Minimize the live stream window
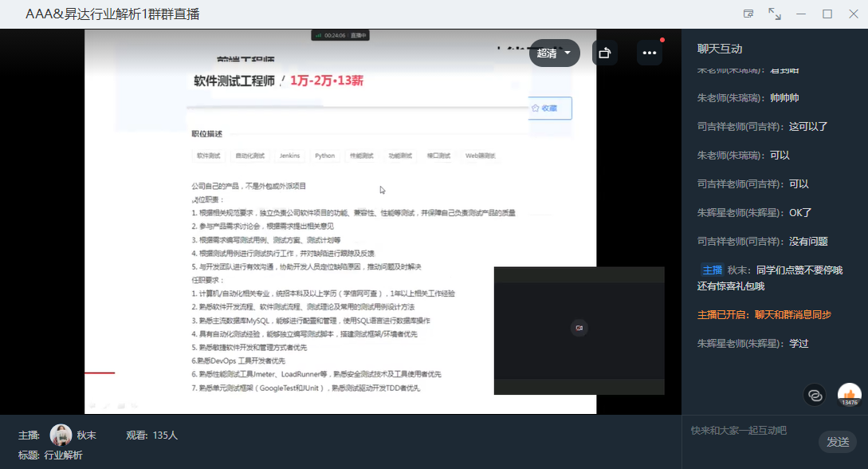 (x=801, y=14)
